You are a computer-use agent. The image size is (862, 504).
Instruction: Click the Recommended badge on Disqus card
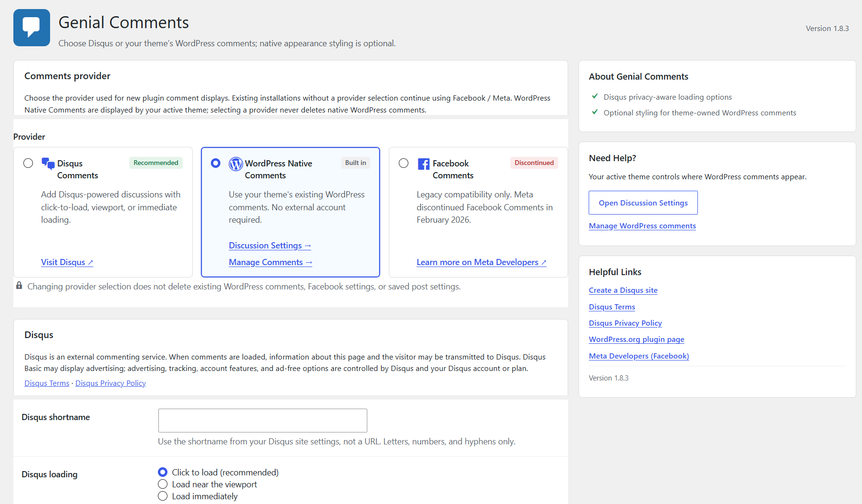coord(156,163)
